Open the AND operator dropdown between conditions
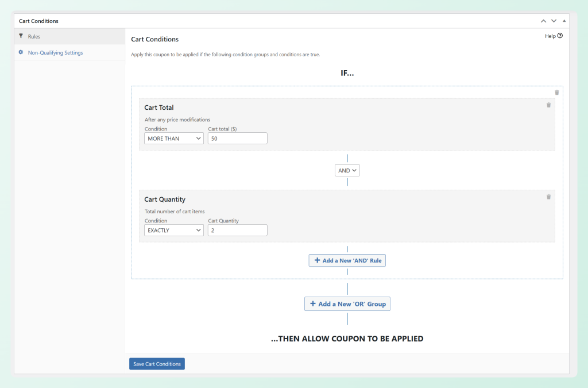Screen dimensions: 588x388 tap(347, 170)
